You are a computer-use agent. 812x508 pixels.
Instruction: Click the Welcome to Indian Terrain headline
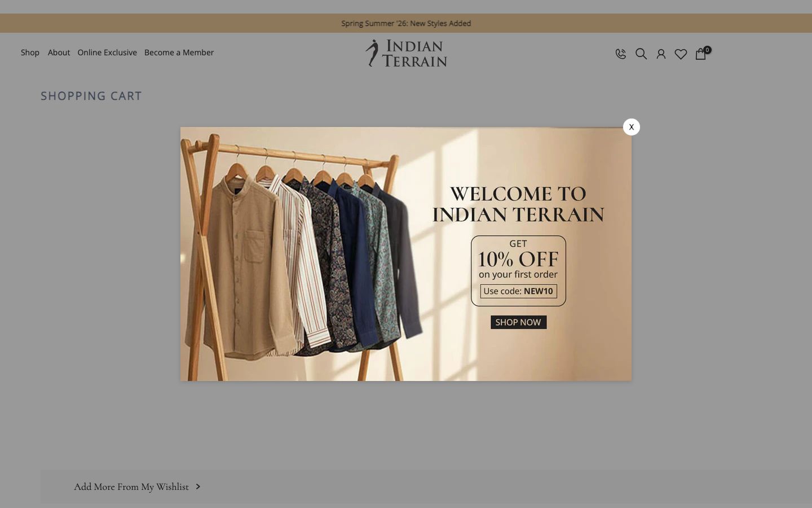(x=518, y=204)
